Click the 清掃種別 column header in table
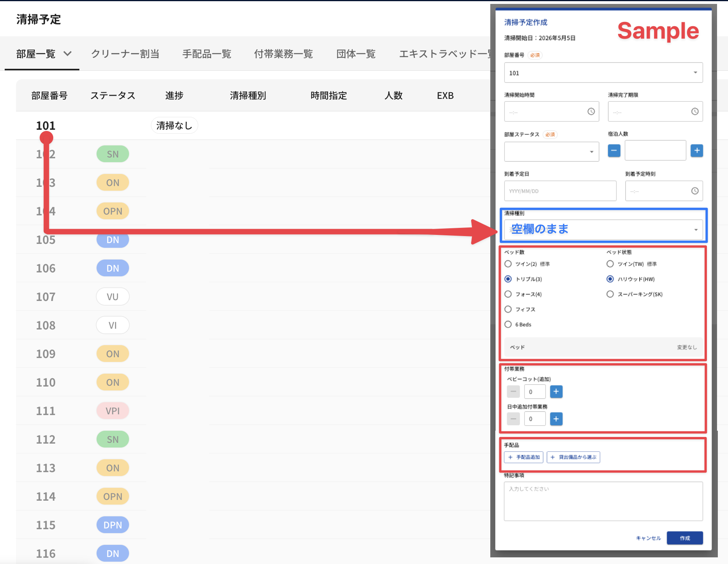The width and height of the screenshot is (728, 564). coord(248,95)
